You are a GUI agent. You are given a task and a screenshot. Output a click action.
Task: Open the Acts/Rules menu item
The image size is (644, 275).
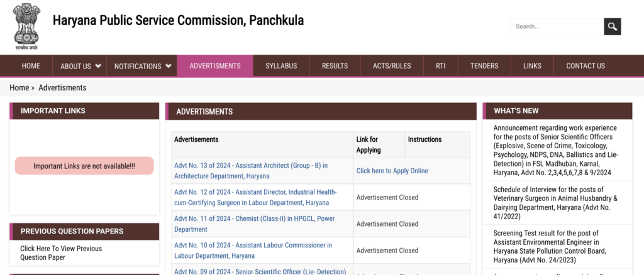coord(392,66)
